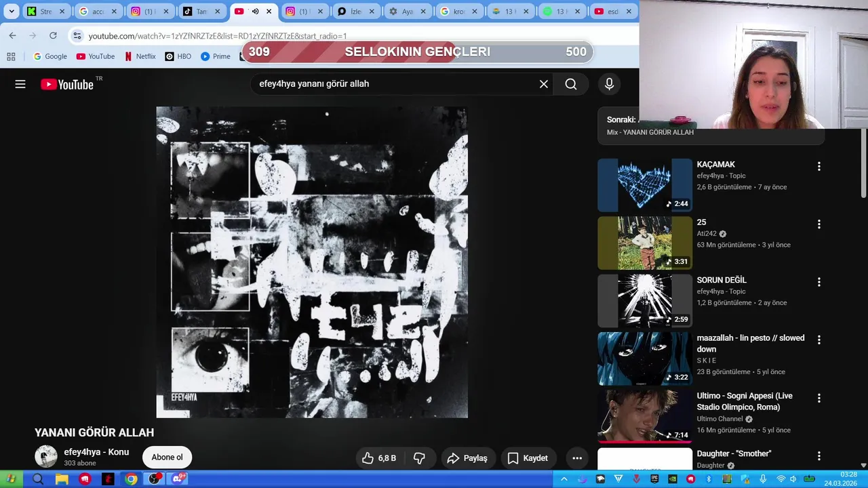Open more actions beside Kaydet

pos(577,458)
